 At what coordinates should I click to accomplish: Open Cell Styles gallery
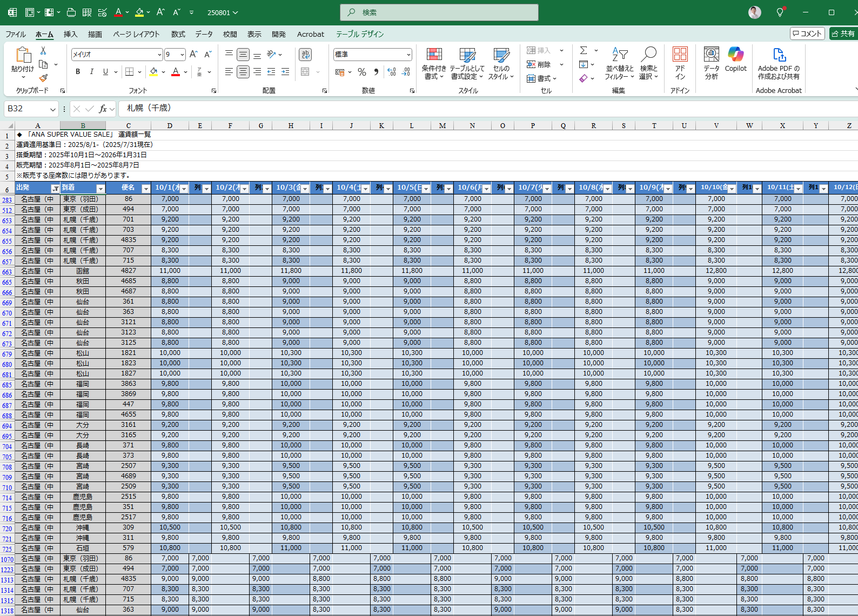point(501,64)
